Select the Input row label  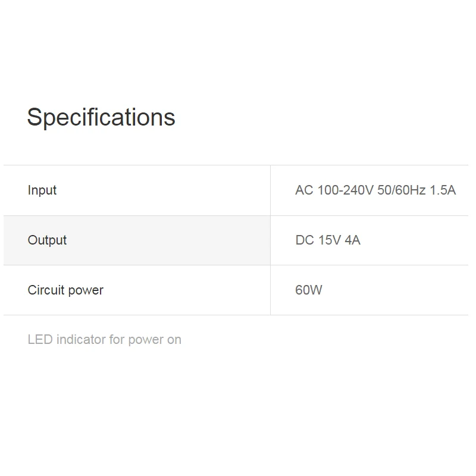click(42, 190)
